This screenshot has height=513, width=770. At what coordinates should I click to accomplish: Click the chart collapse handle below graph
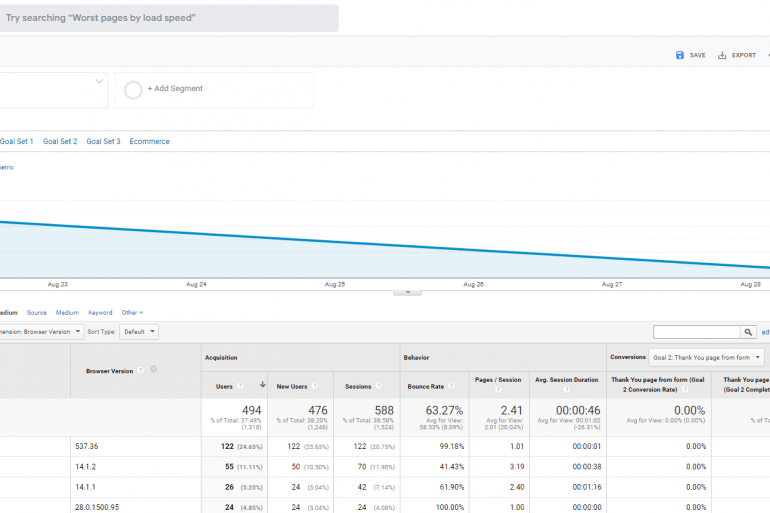coord(407,291)
